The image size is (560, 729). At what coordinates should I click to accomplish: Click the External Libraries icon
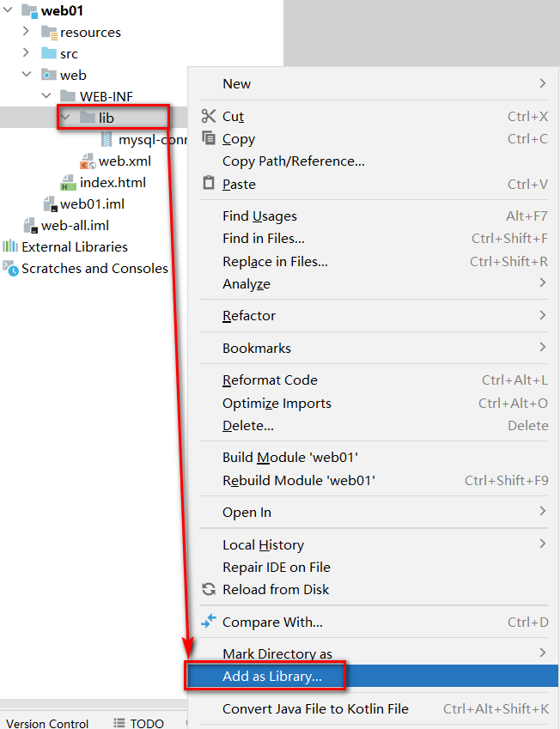coord(10,246)
